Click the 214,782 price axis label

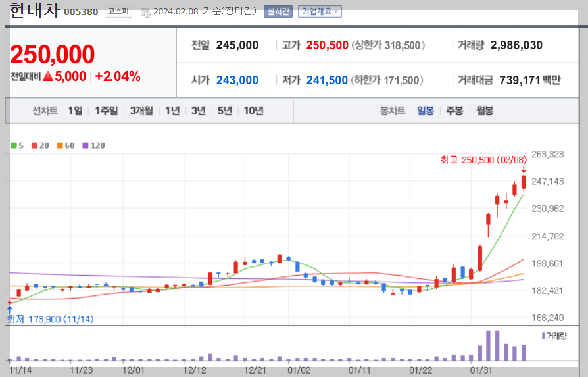point(547,236)
